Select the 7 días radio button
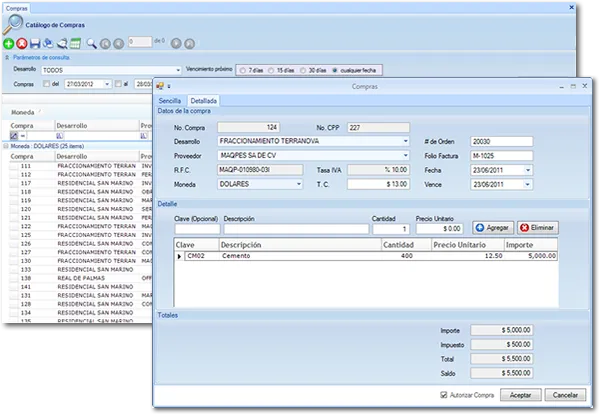The image size is (599, 414). [243, 71]
